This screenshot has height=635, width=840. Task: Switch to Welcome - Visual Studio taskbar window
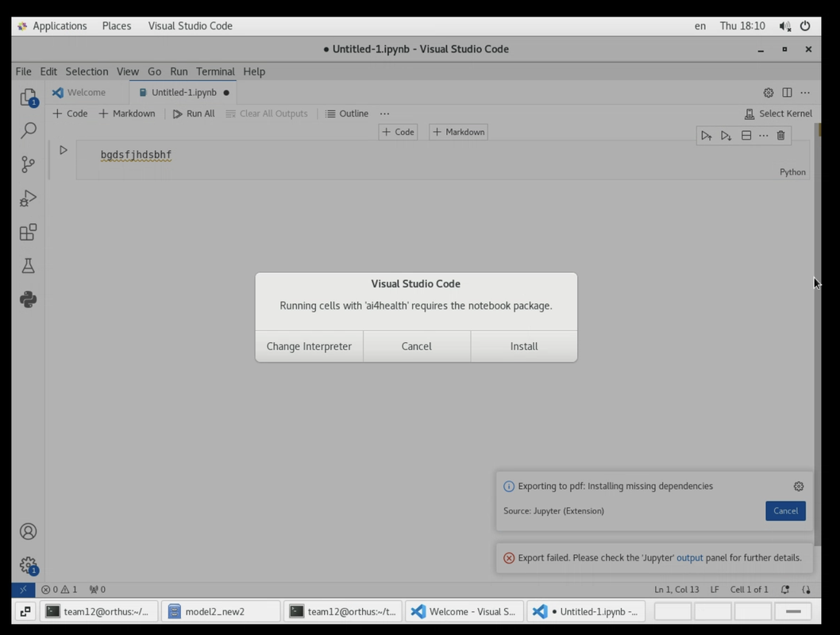[464, 611]
